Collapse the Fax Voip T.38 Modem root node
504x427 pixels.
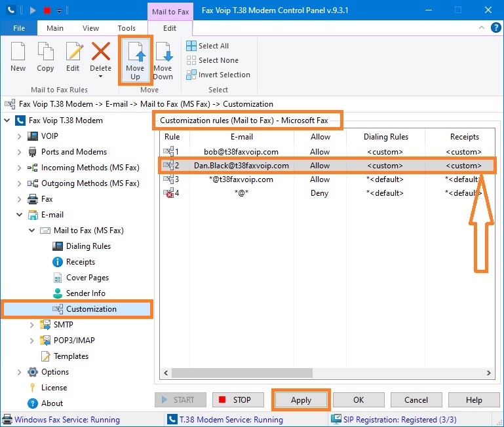click(x=7, y=121)
